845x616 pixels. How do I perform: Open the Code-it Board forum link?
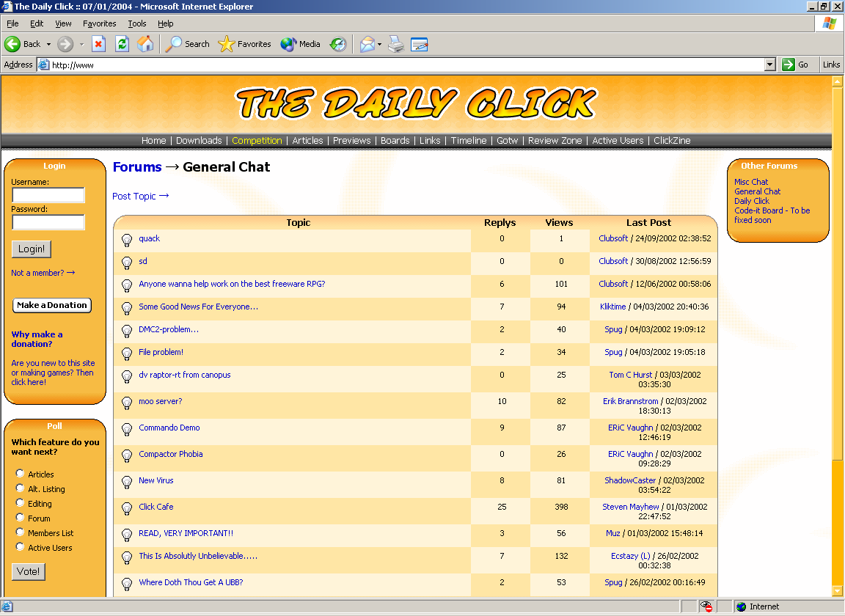[772, 215]
